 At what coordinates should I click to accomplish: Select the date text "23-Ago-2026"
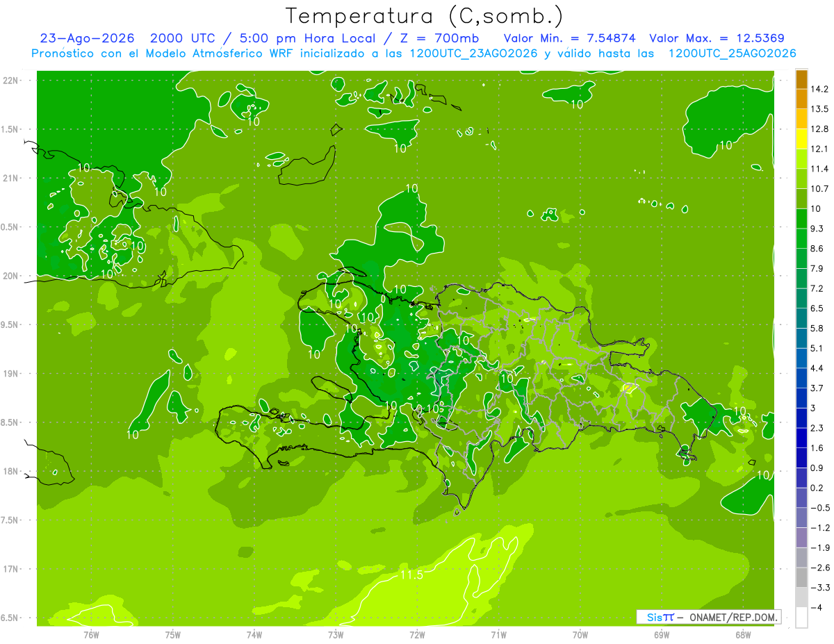coord(87,38)
